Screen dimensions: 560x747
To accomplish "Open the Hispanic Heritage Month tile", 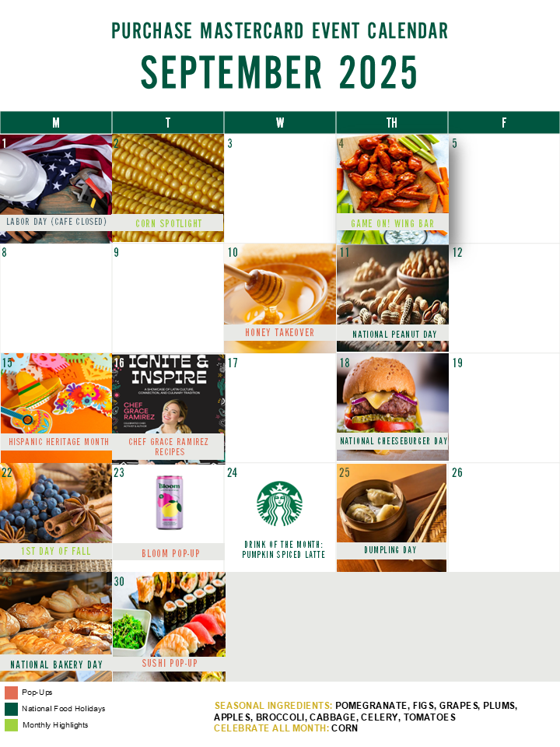I will coord(56,408).
